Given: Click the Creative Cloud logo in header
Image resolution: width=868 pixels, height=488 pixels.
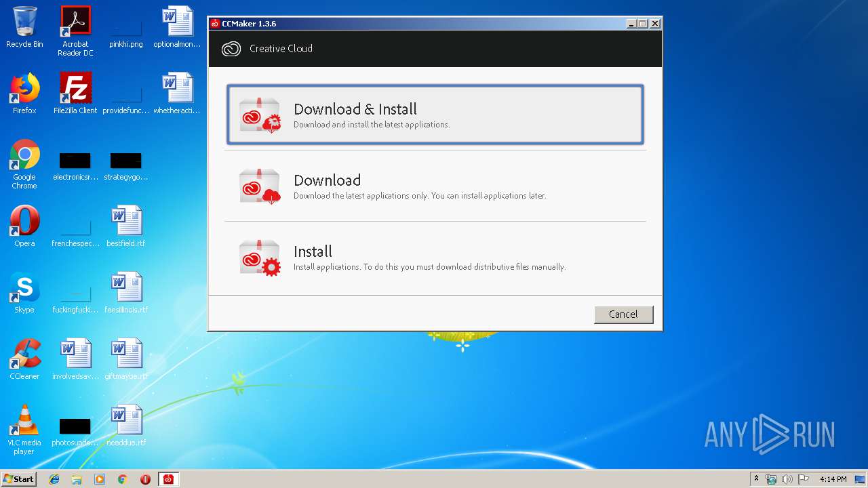Looking at the screenshot, I should click(x=231, y=49).
